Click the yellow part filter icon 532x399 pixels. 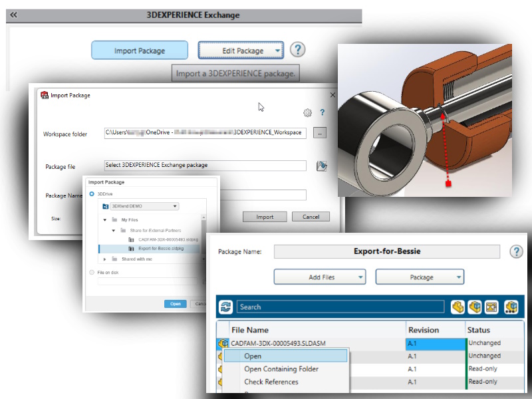coord(458,306)
